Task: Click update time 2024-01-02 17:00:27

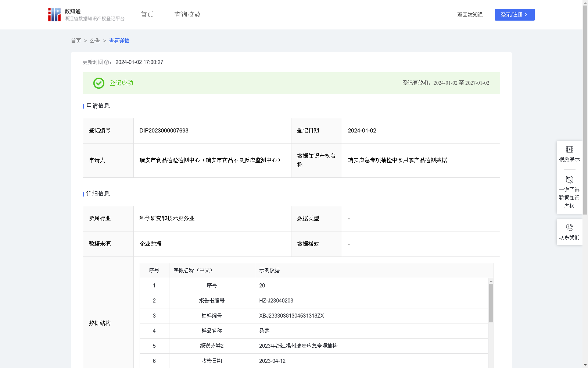Action: coord(139,62)
